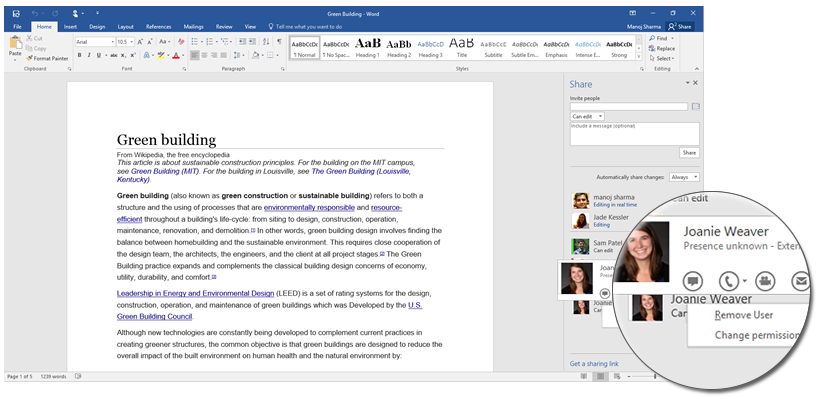Open the Select dropdown in Editing group
The height and width of the screenshot is (399, 820).
[x=662, y=59]
